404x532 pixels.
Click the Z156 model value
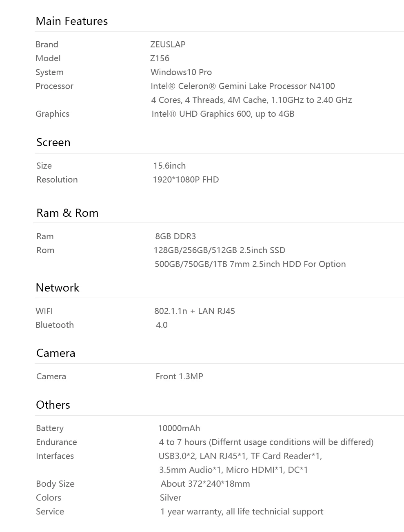pos(160,58)
